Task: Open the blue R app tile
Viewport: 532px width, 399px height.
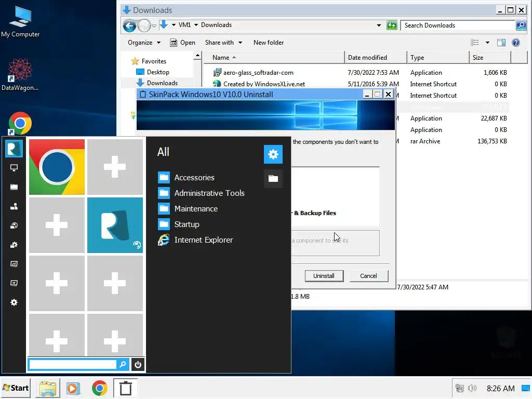Action: click(115, 225)
